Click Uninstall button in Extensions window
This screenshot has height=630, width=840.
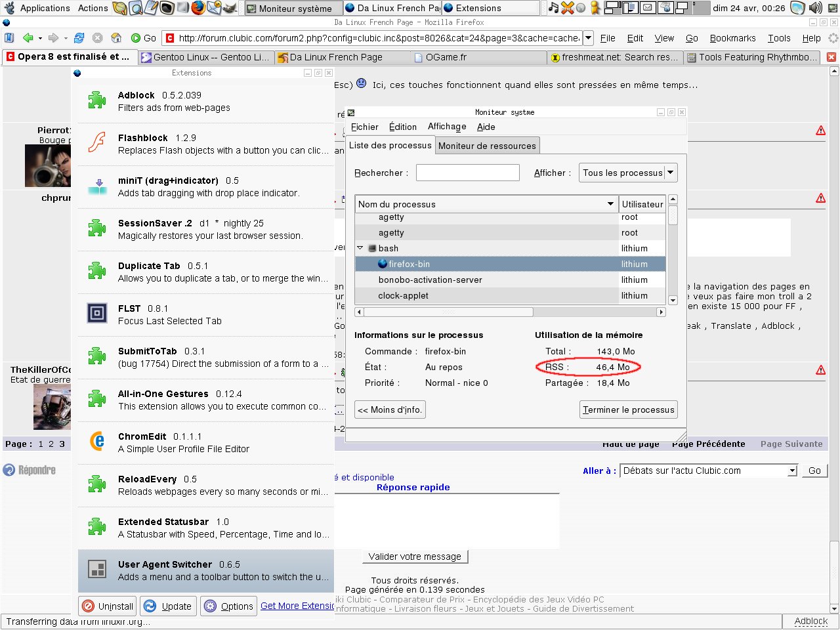[x=108, y=606]
